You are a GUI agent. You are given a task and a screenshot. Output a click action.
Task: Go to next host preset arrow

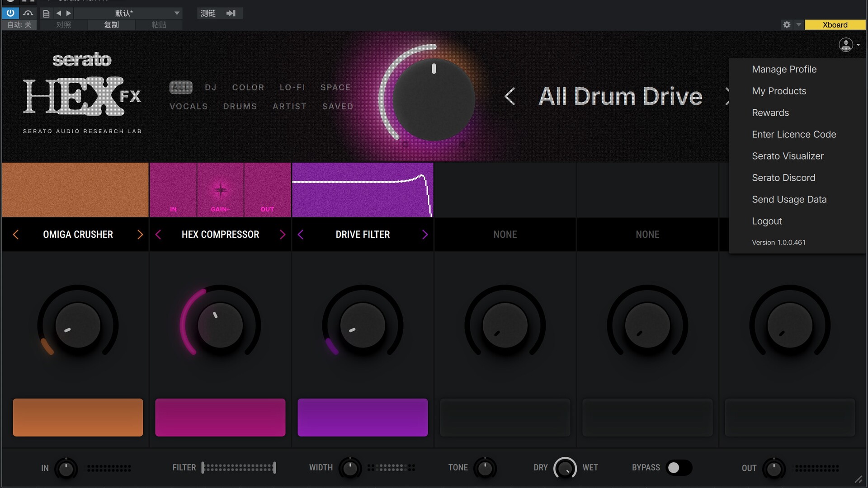point(69,13)
